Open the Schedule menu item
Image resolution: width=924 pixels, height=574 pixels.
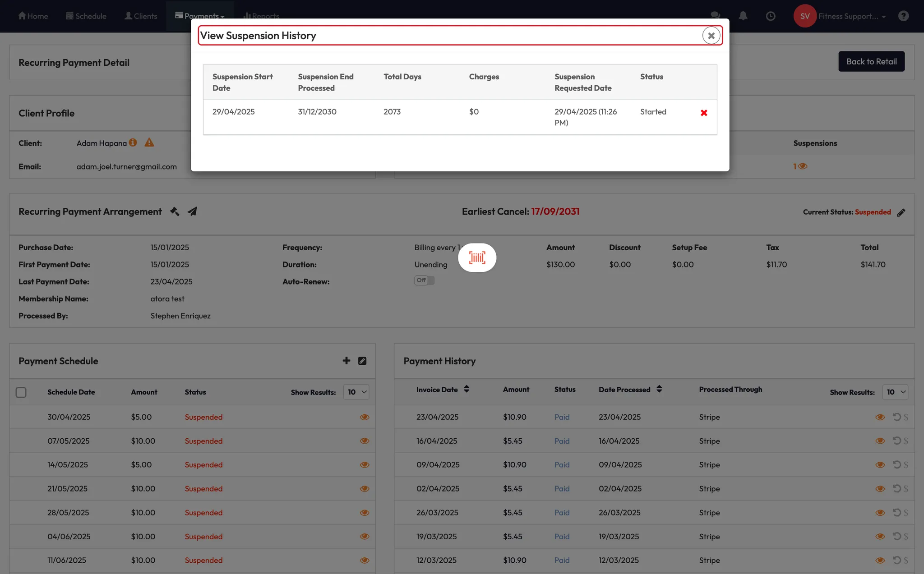(86, 16)
